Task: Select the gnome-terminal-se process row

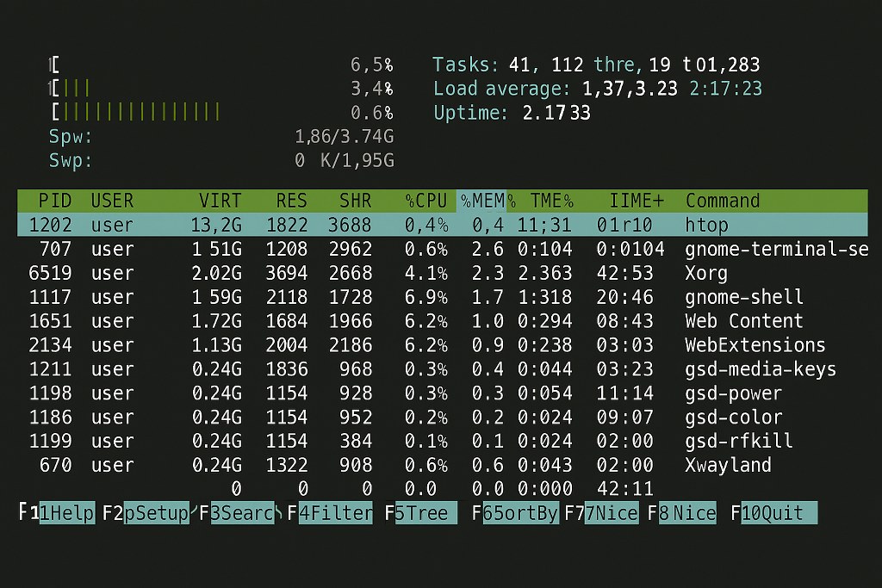Action: click(442, 249)
